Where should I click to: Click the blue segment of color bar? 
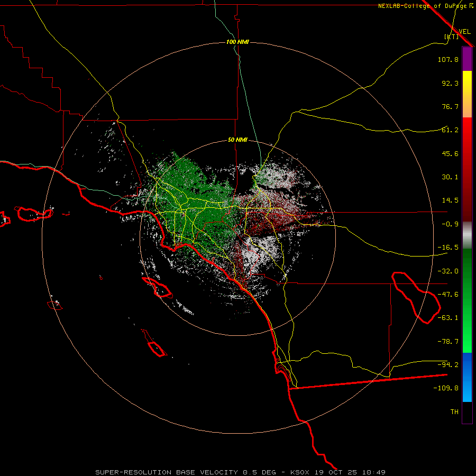[x=467, y=377]
